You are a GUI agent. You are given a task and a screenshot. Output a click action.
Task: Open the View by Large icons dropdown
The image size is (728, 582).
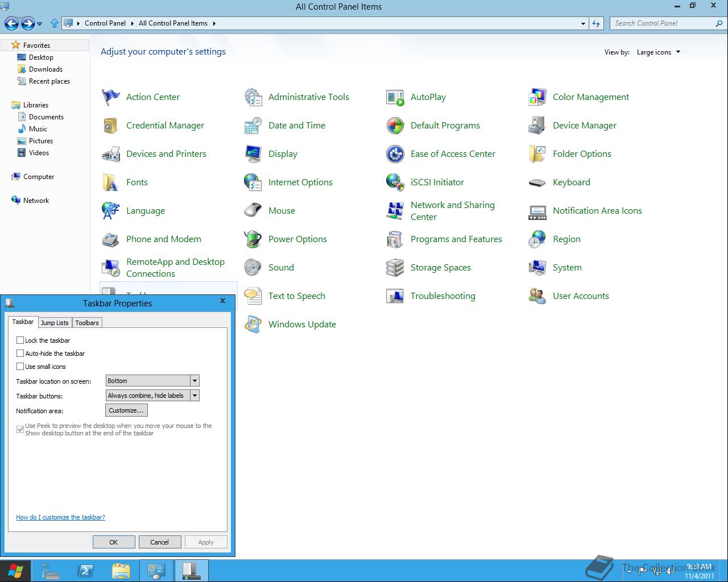tap(659, 52)
